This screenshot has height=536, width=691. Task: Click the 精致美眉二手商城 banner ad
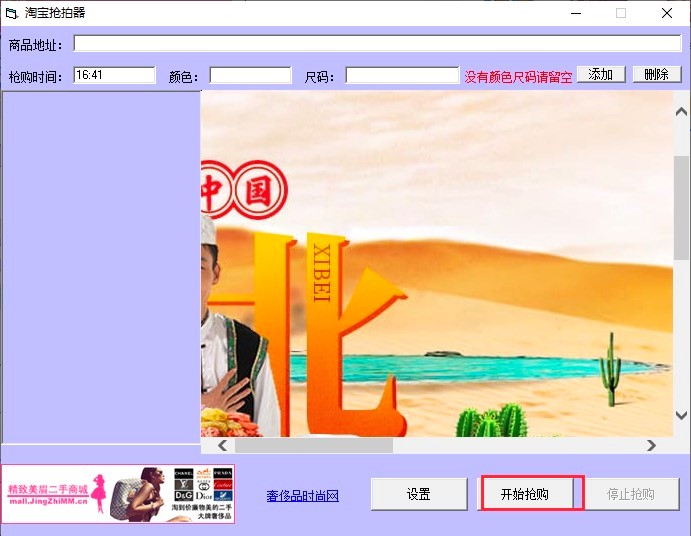coord(118,494)
